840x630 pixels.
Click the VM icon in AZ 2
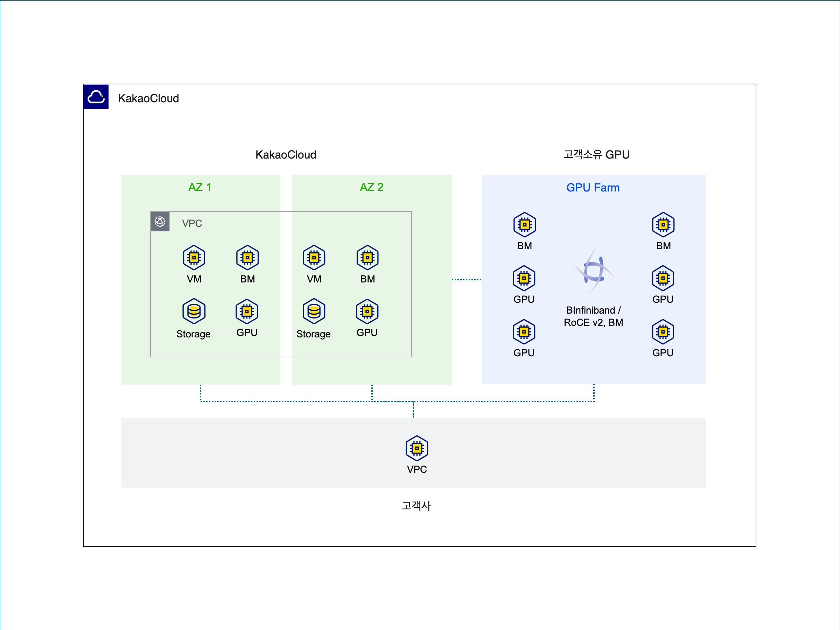[x=314, y=258]
